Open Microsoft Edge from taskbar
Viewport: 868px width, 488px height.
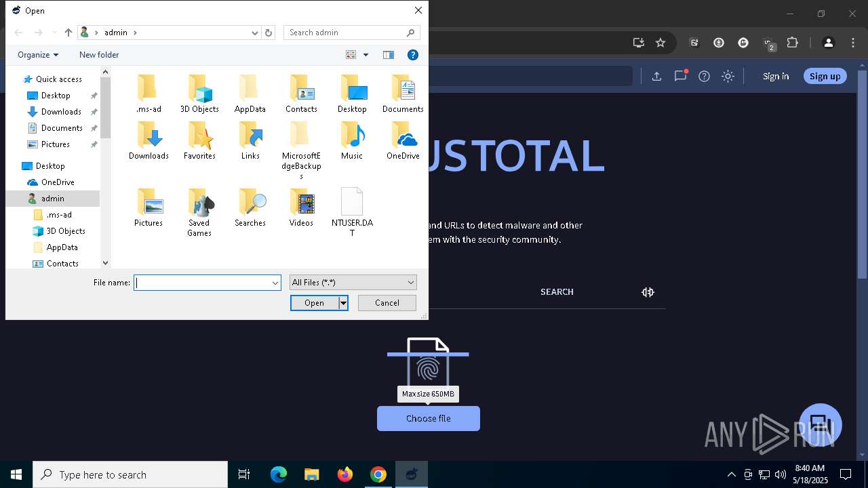[279, 474]
